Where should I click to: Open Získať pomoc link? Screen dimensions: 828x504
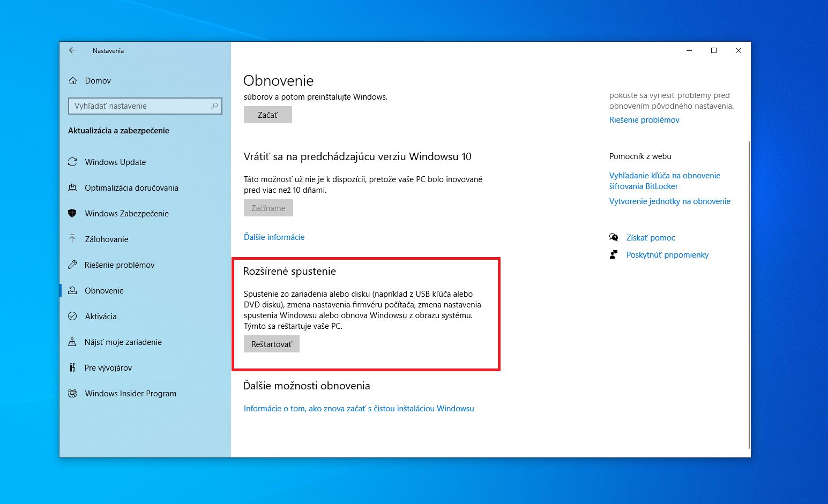coord(651,238)
